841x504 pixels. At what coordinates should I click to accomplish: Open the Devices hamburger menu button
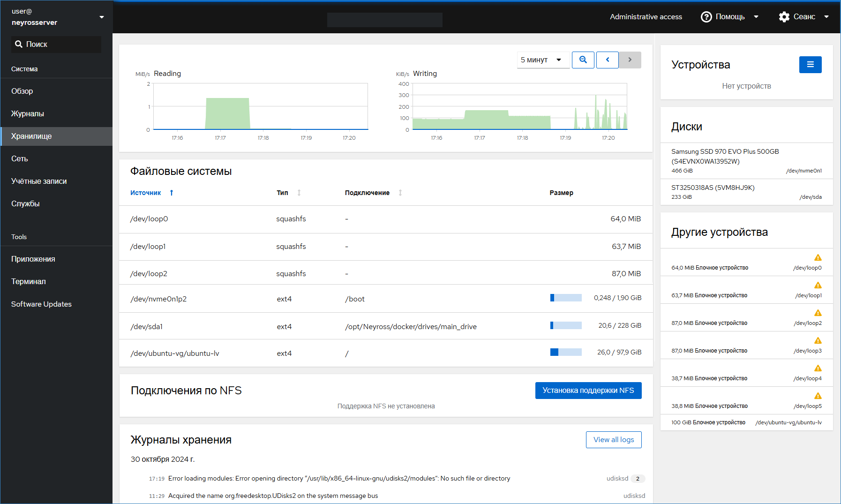click(x=810, y=65)
